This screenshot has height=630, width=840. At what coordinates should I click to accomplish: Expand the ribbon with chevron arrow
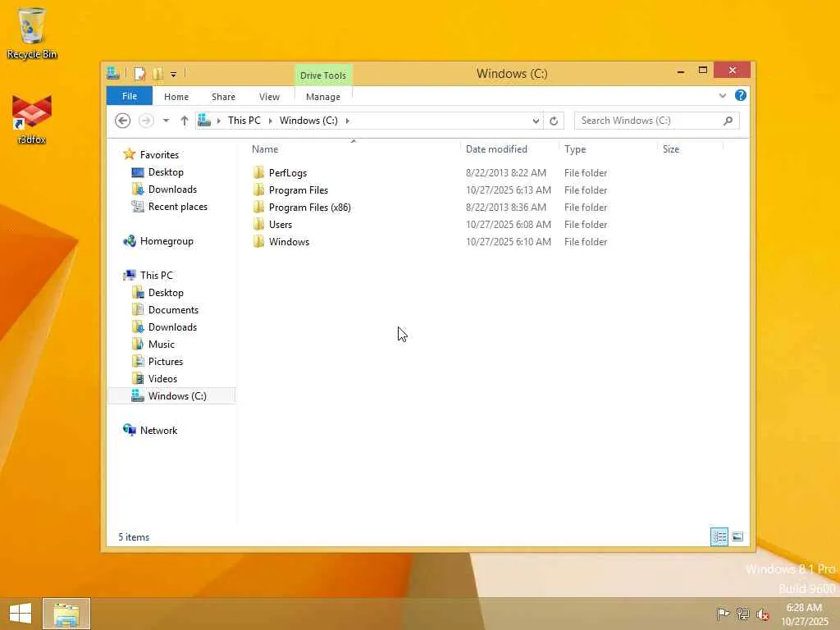[x=722, y=96]
